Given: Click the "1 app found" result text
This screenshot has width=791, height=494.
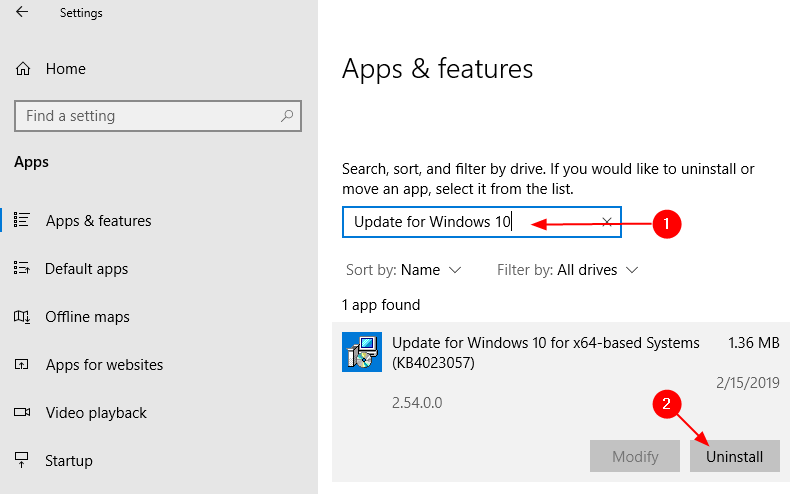Looking at the screenshot, I should [381, 305].
